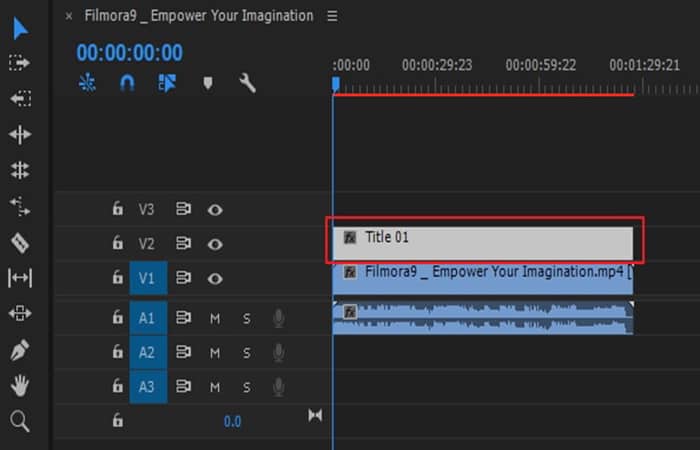Screen dimensions: 700x450
Task: Click master volume value 0.0
Action: click(232, 421)
